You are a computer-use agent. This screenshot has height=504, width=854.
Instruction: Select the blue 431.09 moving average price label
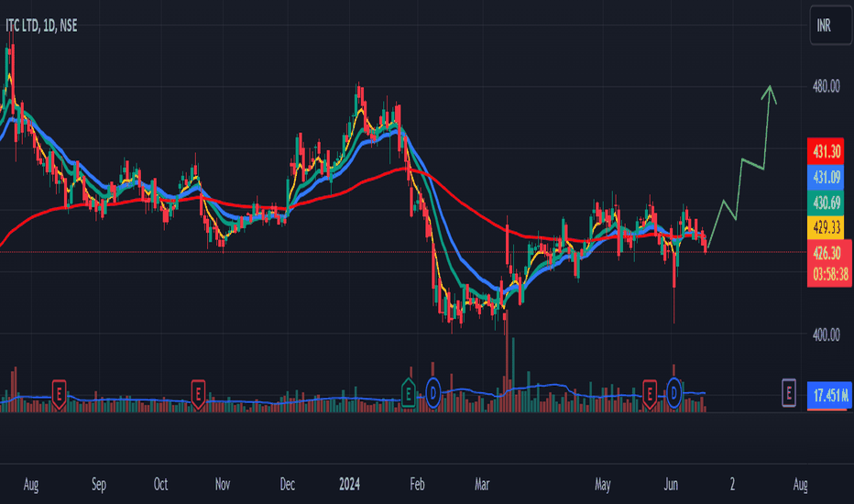(x=826, y=177)
